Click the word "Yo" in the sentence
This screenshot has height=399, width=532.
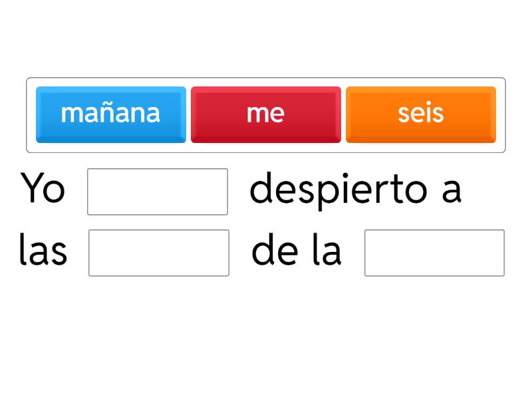[x=43, y=190]
